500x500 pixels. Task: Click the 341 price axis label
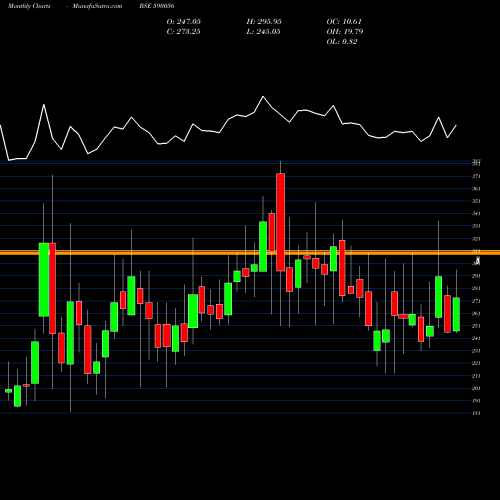(x=476, y=214)
